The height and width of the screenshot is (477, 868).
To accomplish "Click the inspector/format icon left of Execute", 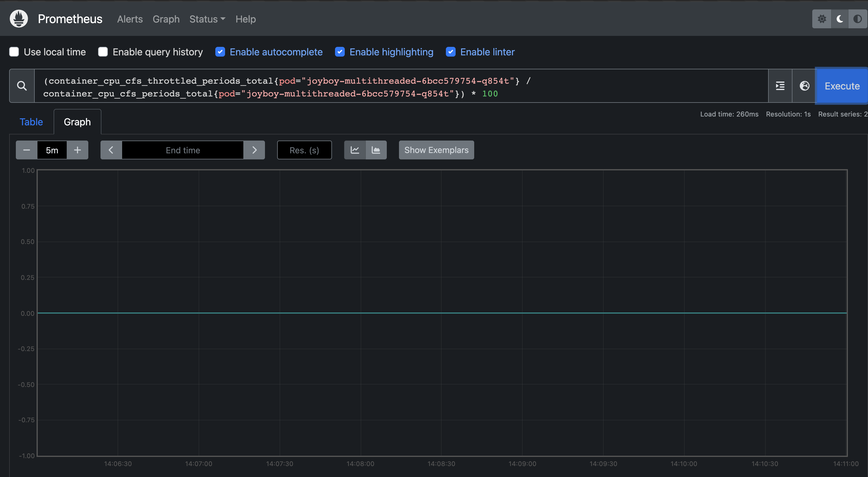I will tap(780, 85).
